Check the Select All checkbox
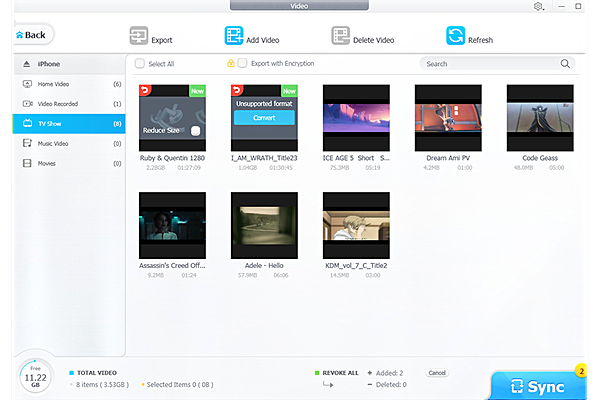Screen dimensions: 600x400 click(x=140, y=64)
